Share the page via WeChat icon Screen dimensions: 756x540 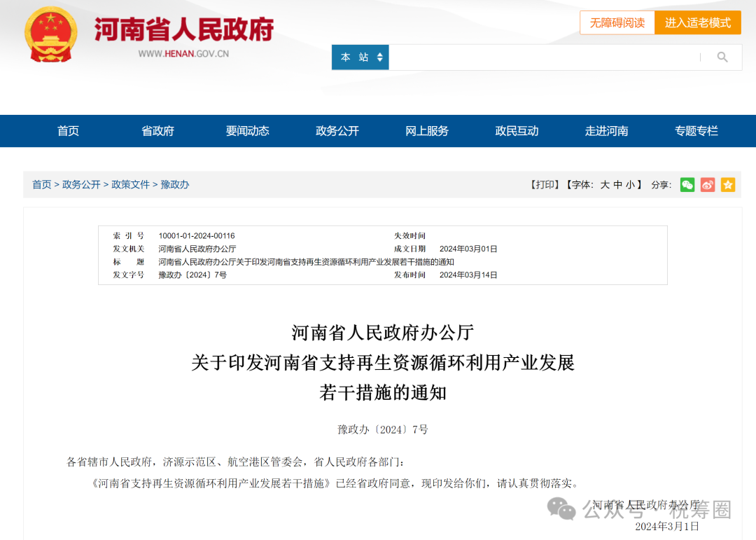pyautogui.click(x=687, y=185)
